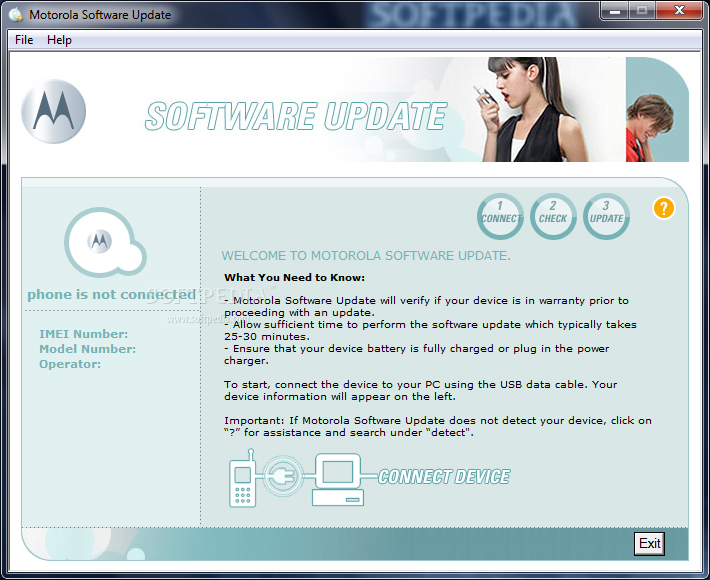Close the Motorola Software Update window
710x580 pixels.
[679, 10]
